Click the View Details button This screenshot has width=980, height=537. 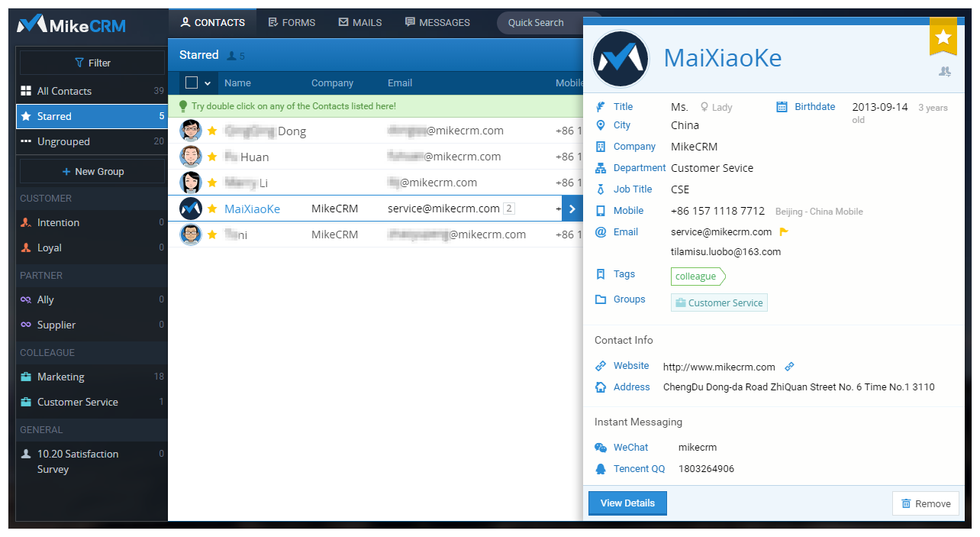(627, 503)
